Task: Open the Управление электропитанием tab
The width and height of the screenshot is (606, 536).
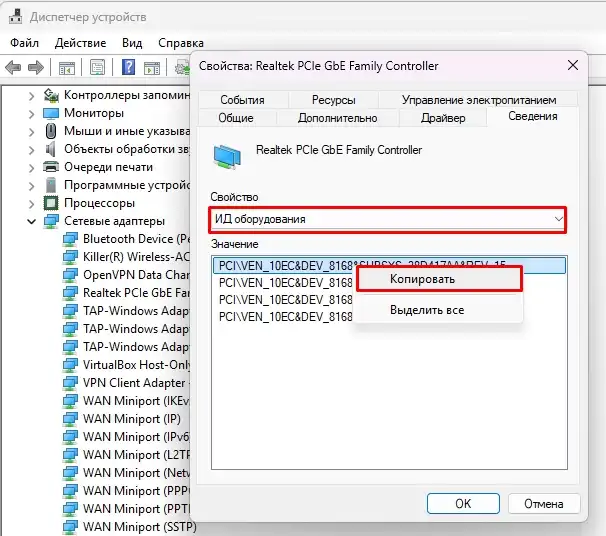Action: point(479,100)
